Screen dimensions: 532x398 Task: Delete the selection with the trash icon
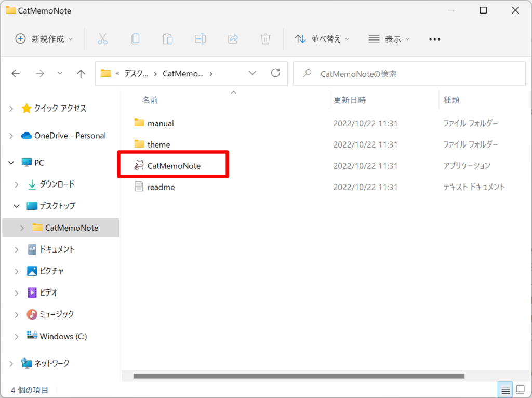pyautogui.click(x=265, y=39)
